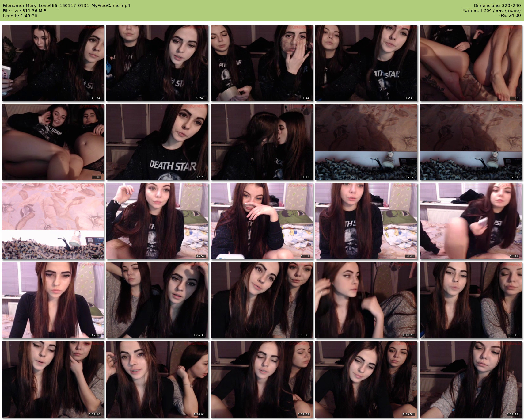This screenshot has height=420, width=524.
Task: Select the 54:46 thumbnail
Action: (366, 221)
